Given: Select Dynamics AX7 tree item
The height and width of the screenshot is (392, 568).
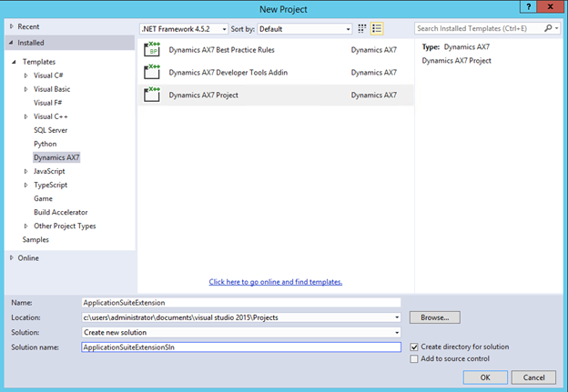Looking at the screenshot, I should pos(56,157).
